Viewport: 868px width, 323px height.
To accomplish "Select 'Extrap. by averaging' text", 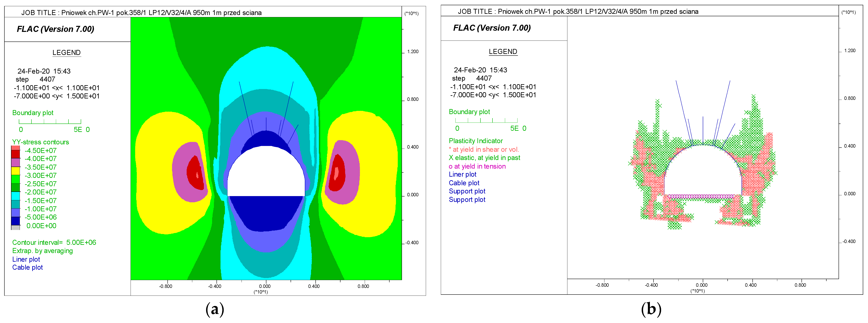I will pos(42,251).
